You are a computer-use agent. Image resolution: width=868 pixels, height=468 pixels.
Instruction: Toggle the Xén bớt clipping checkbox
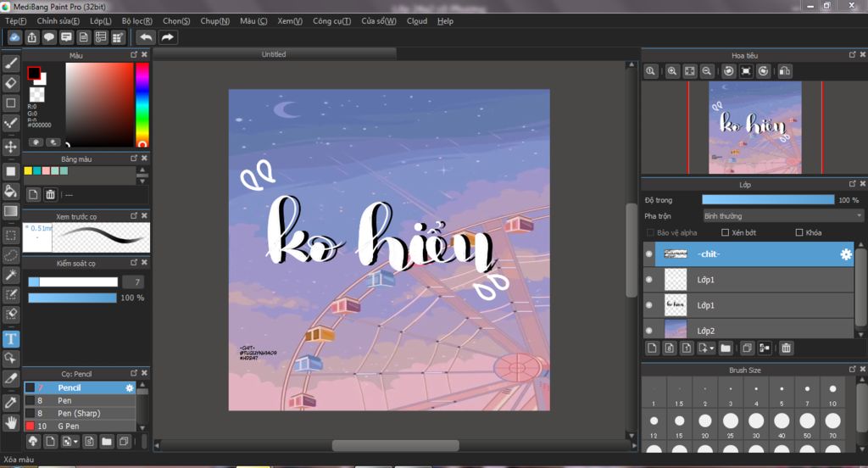[x=726, y=232]
